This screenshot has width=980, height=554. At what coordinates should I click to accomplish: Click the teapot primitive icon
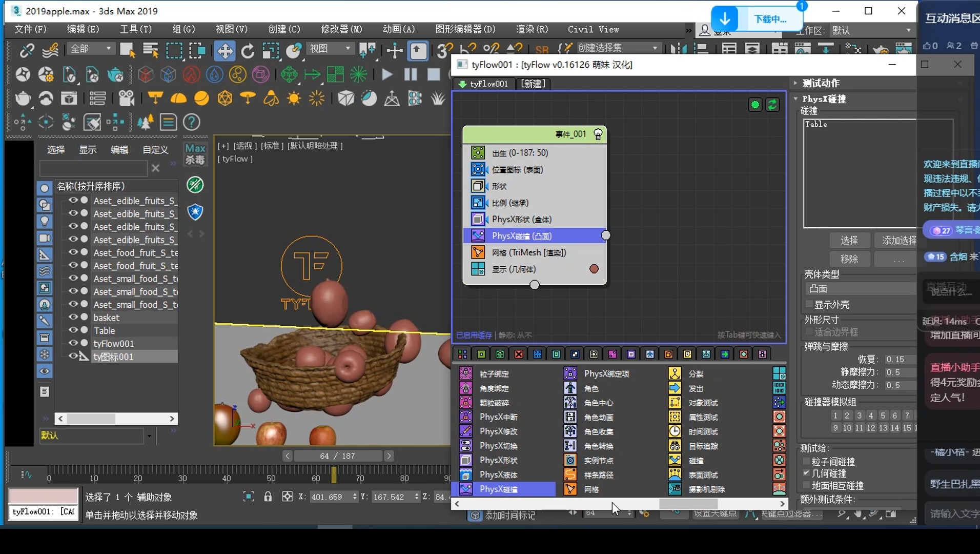coord(23,98)
